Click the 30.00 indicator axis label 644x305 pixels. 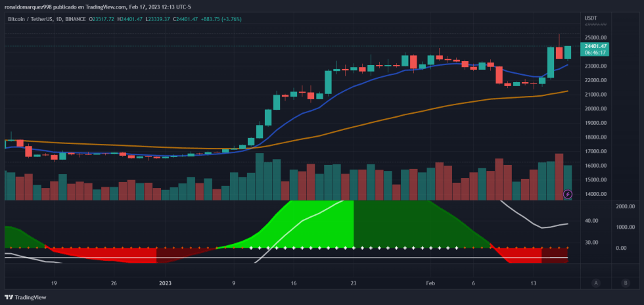click(x=591, y=243)
